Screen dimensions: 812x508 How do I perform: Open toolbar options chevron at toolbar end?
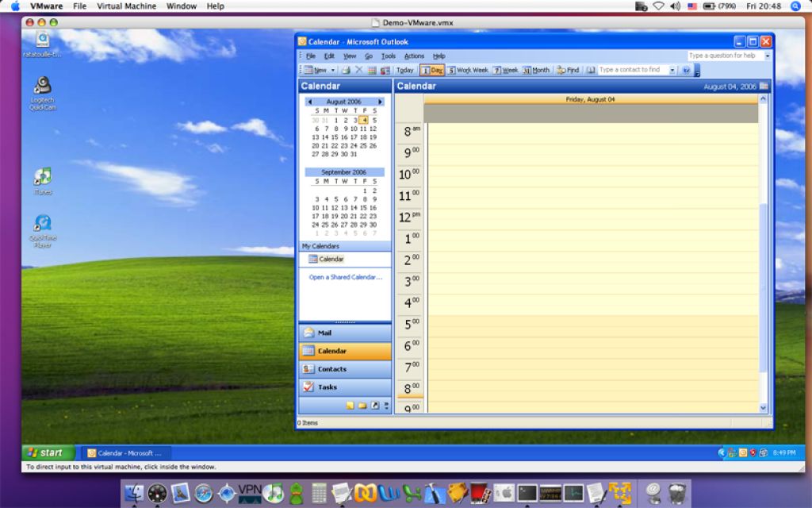tap(697, 70)
